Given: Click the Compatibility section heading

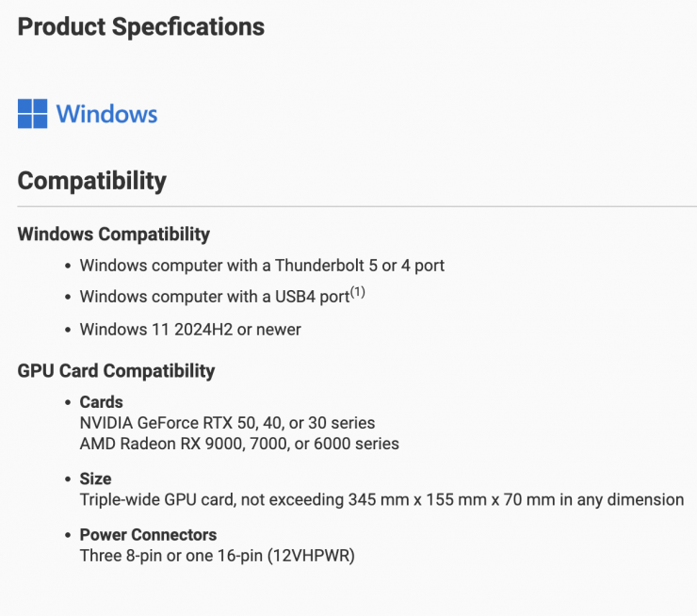Looking at the screenshot, I should point(92,181).
